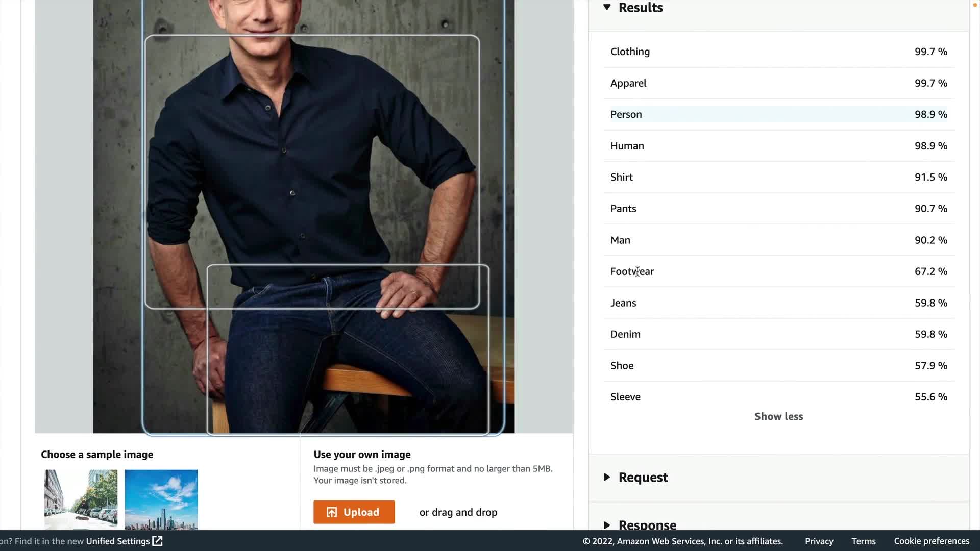Screen dimensions: 980x551
Task: Open Cookie preferences in footer
Action: pyautogui.click(x=931, y=541)
